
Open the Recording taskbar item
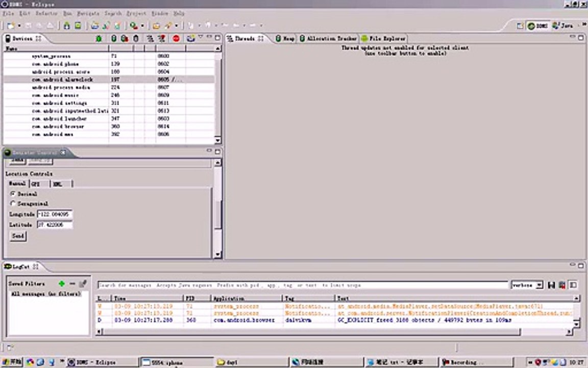click(476, 362)
